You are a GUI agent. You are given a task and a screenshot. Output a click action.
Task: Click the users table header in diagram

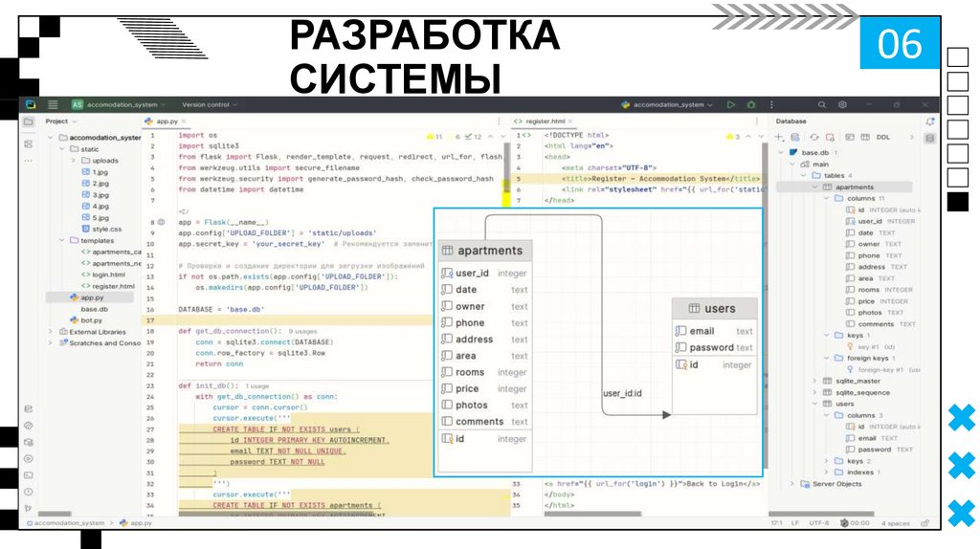[x=714, y=309]
